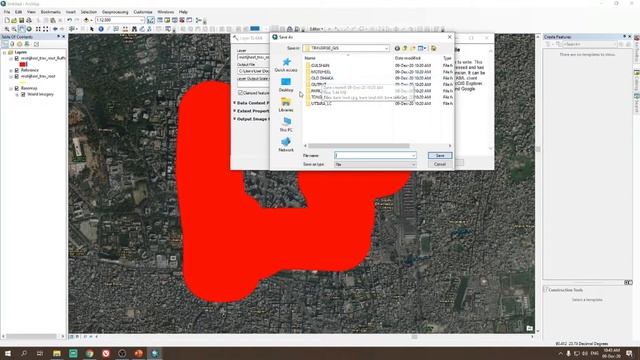The image size is (640, 360).
Task: Click the Cancel button in Save As
Action: [x=440, y=164]
